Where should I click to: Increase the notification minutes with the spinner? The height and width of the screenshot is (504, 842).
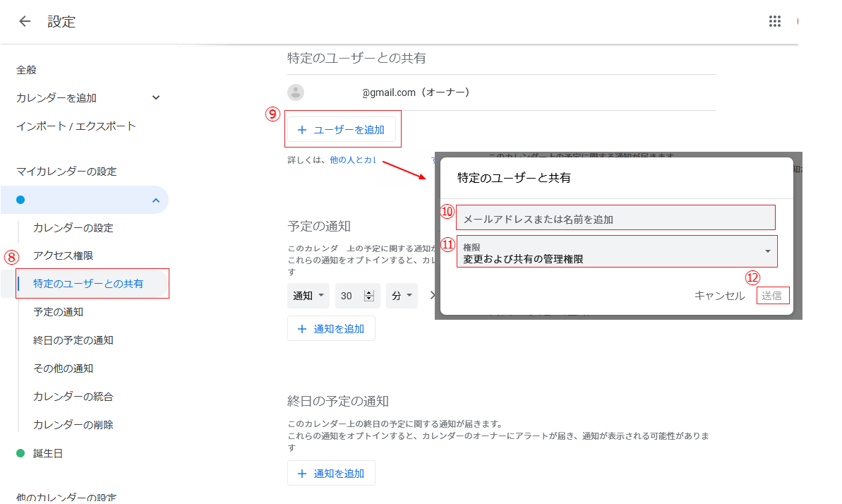[x=368, y=294]
